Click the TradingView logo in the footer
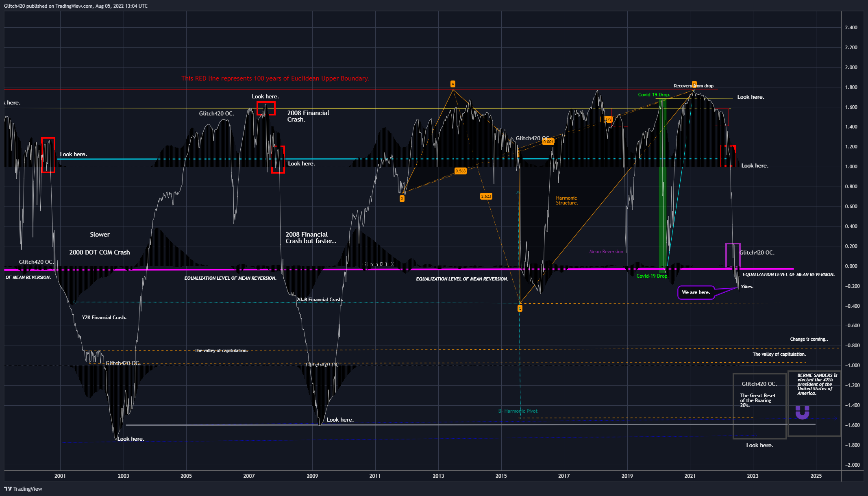 click(23, 489)
